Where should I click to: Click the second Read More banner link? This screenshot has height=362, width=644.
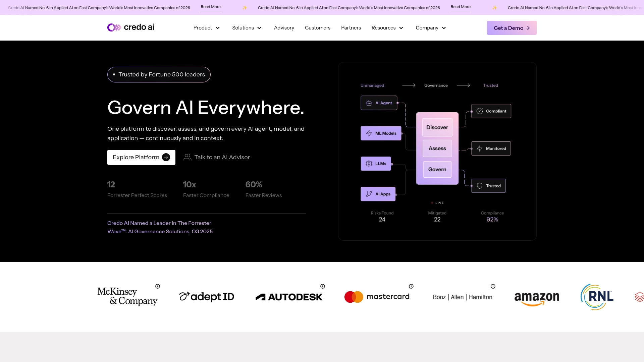click(461, 7)
